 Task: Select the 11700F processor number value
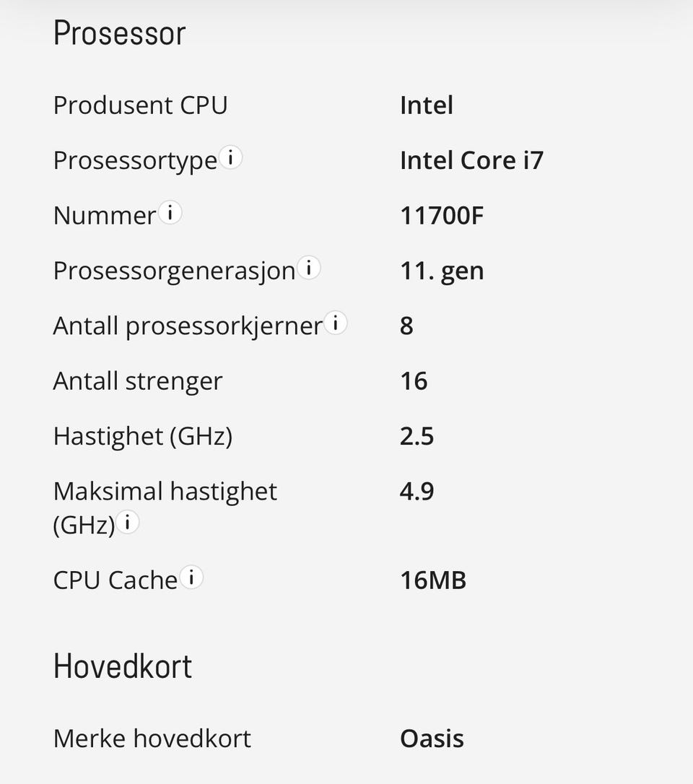pos(442,216)
